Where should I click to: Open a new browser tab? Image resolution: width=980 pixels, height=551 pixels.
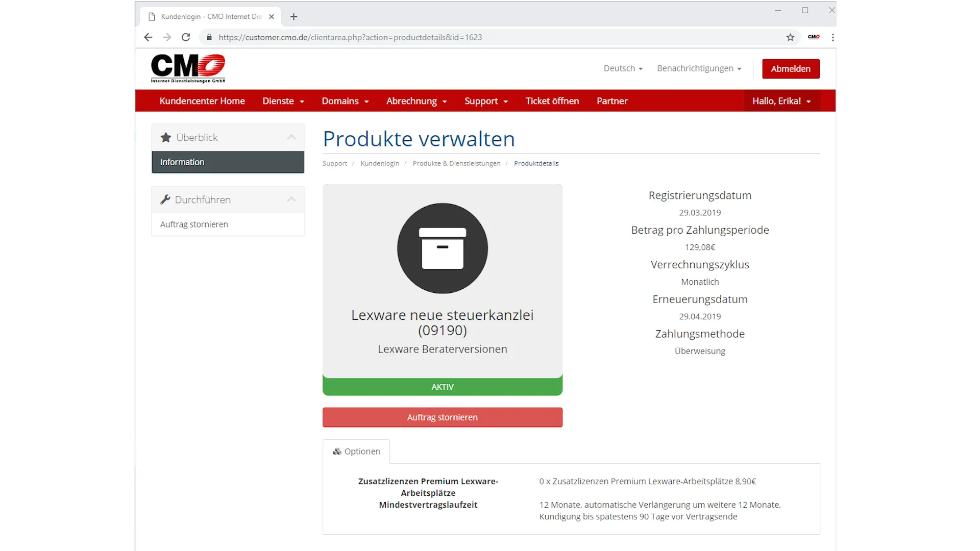(x=293, y=17)
